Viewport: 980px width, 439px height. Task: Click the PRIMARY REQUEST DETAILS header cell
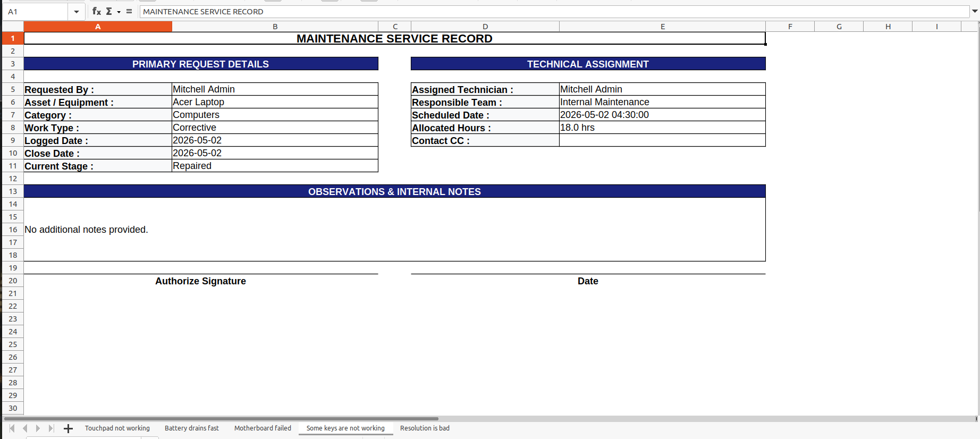[201, 64]
